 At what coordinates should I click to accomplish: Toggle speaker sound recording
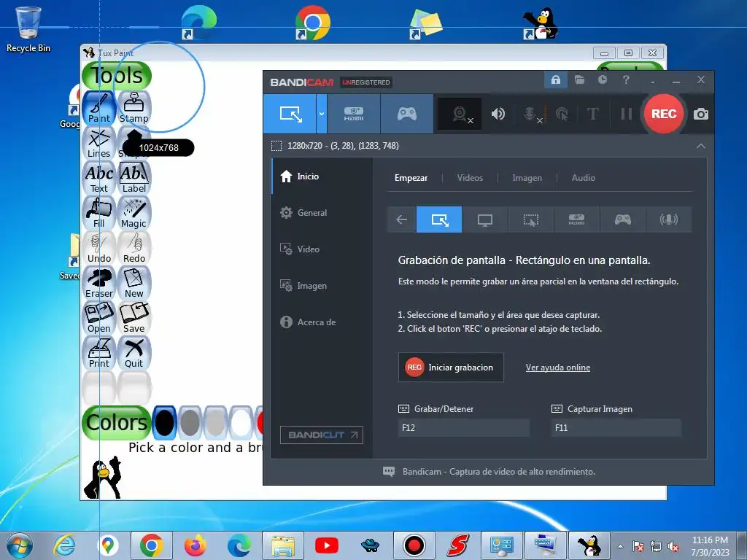pos(498,114)
